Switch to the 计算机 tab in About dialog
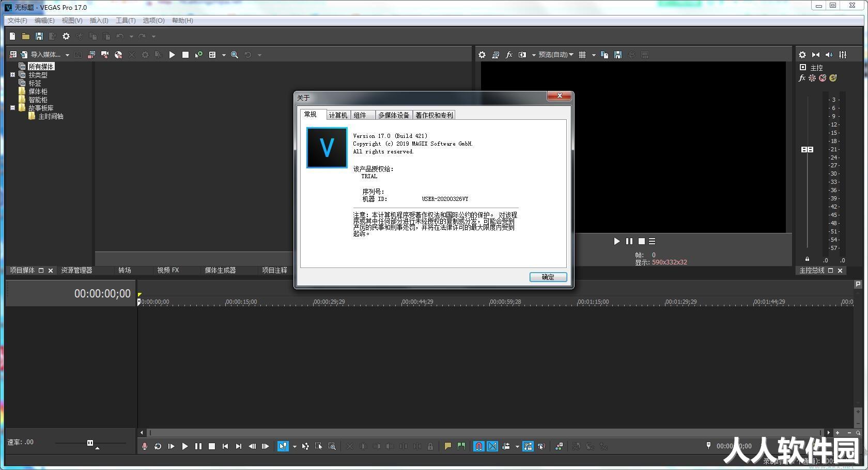Image resolution: width=868 pixels, height=470 pixels. (x=338, y=115)
